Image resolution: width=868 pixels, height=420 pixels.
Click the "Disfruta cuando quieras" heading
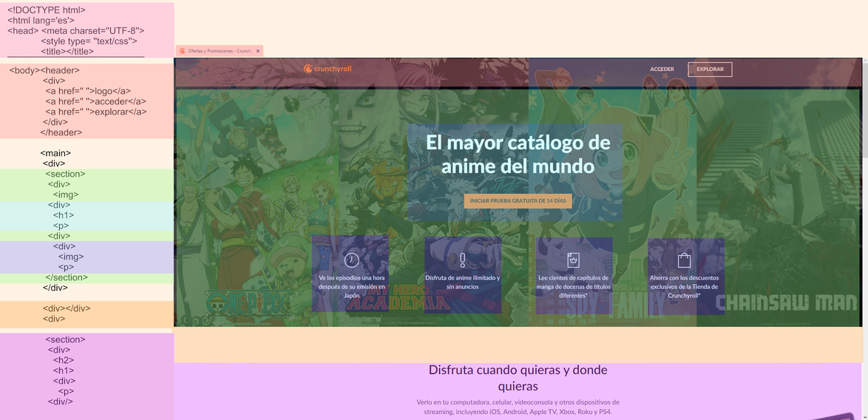(x=518, y=377)
